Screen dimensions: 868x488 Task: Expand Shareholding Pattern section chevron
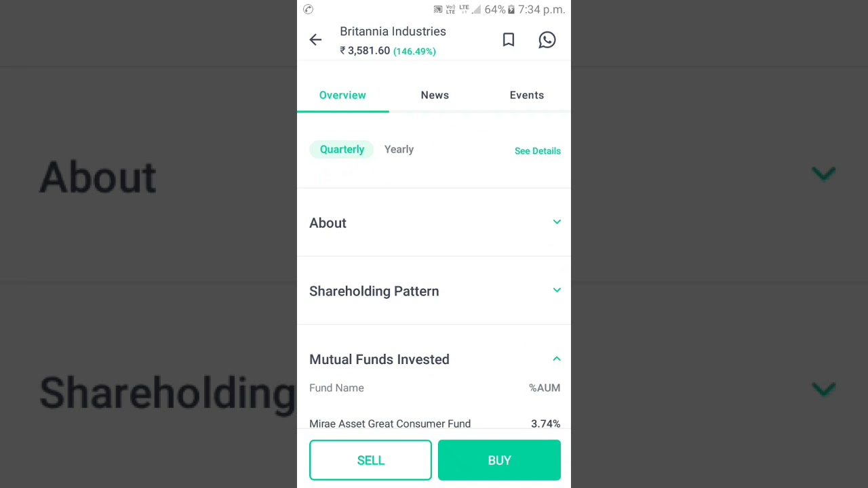point(557,290)
